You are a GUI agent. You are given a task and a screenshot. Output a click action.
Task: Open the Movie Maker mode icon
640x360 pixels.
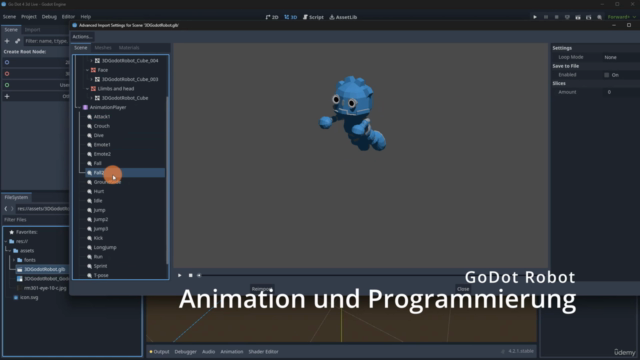click(599, 17)
